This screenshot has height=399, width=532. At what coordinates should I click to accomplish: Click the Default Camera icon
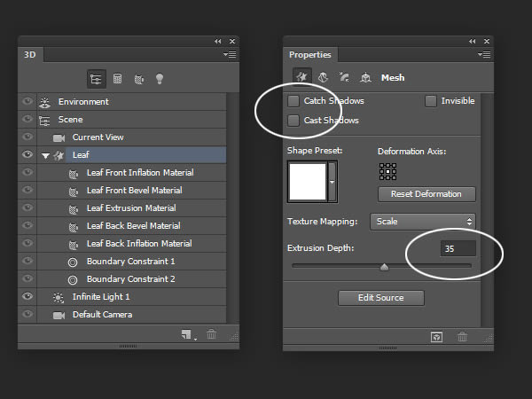point(59,315)
